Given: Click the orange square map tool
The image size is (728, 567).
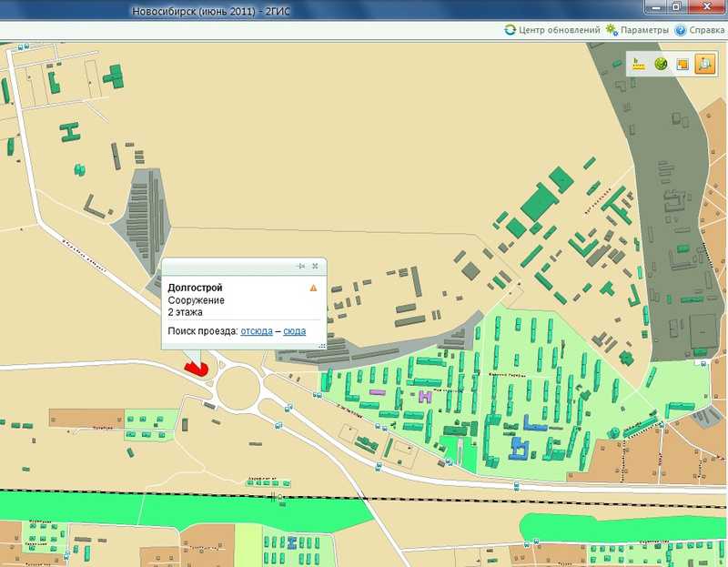Looking at the screenshot, I should pyautogui.click(x=682, y=64).
